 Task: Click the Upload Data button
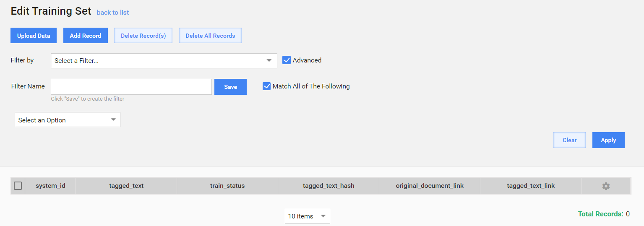pyautogui.click(x=34, y=36)
